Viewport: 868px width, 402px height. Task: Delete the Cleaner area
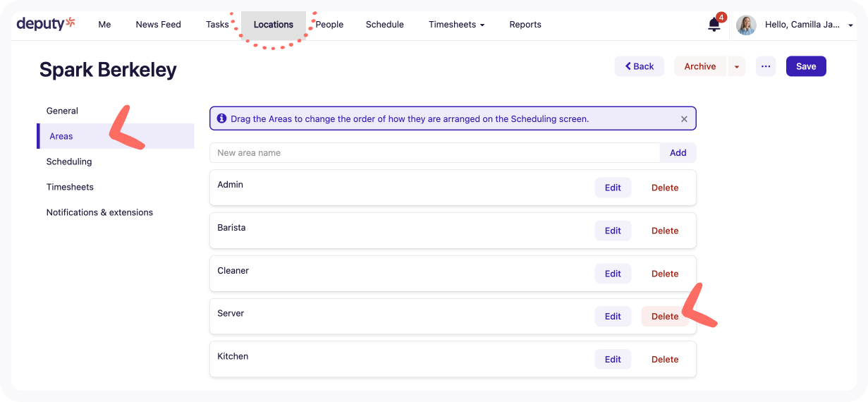665,274
